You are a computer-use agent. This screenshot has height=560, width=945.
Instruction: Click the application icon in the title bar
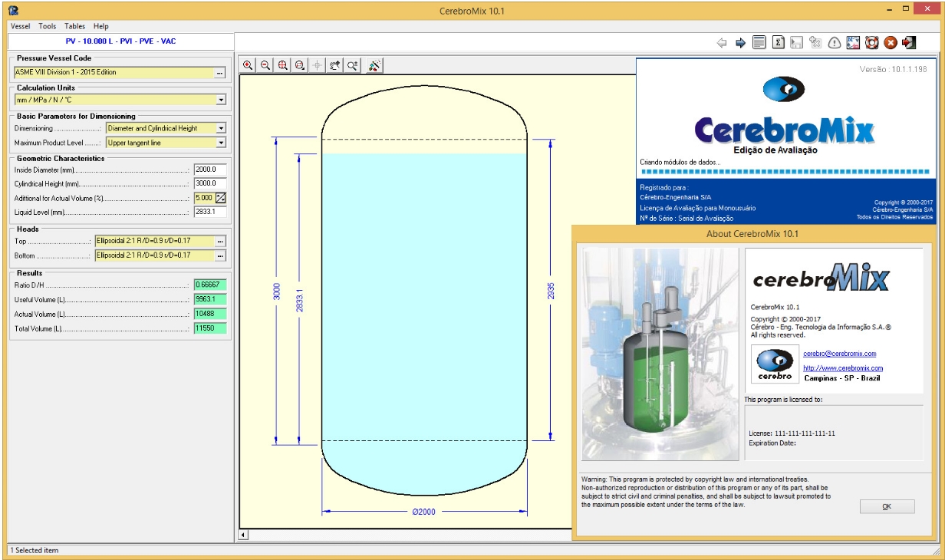[13, 11]
